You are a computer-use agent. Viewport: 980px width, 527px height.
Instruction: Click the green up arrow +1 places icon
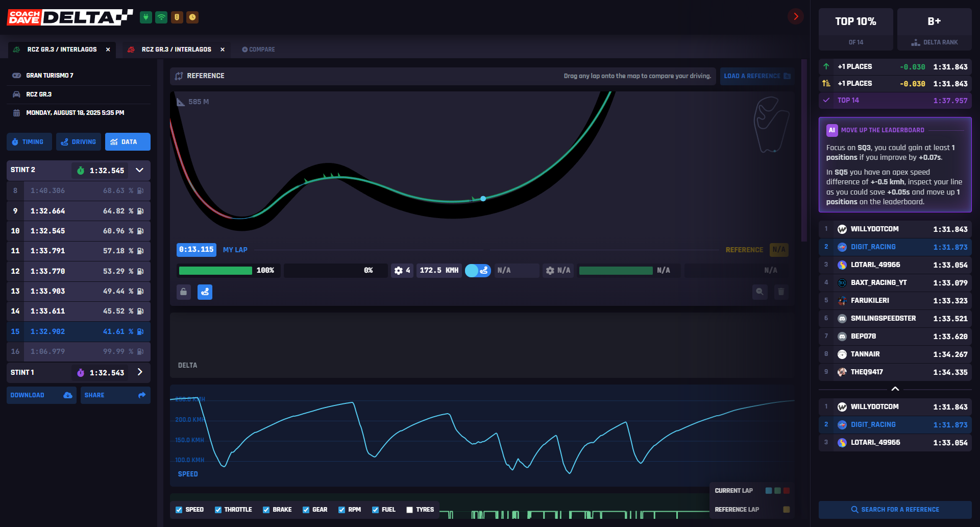[x=826, y=66]
